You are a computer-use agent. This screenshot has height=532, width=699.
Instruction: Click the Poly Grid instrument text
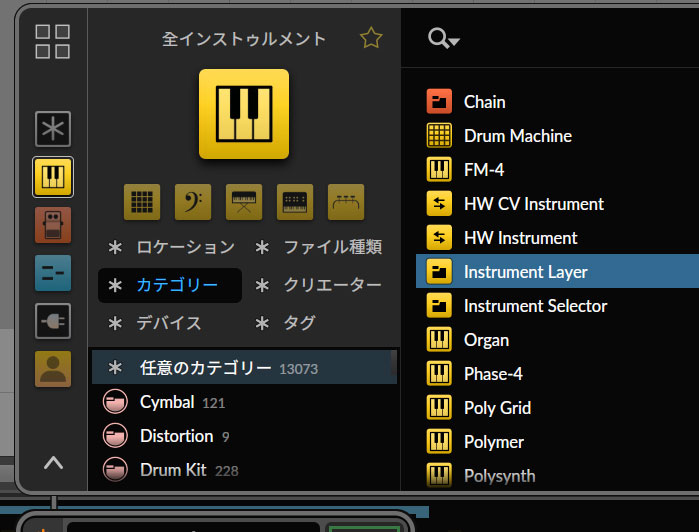click(498, 408)
